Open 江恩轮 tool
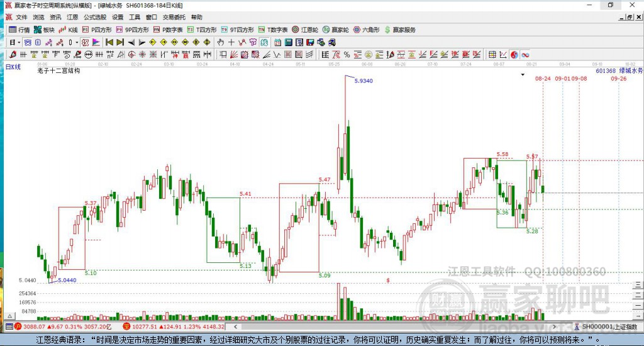 (x=305, y=30)
